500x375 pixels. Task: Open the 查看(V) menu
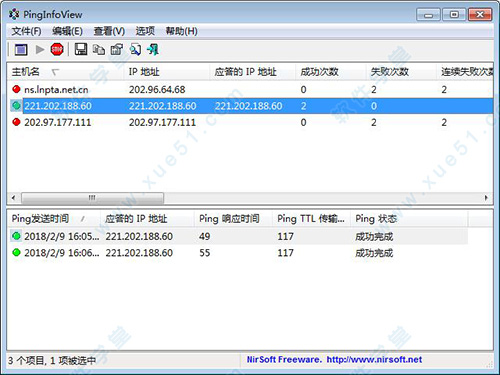109,31
